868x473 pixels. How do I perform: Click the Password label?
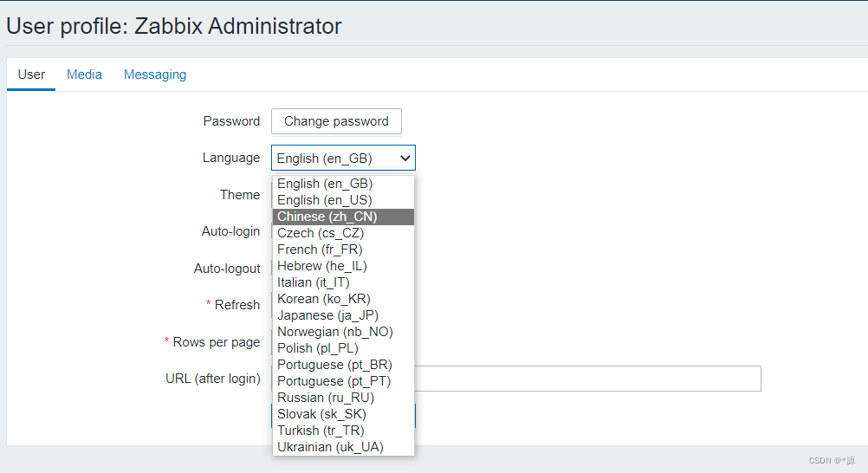[231, 121]
